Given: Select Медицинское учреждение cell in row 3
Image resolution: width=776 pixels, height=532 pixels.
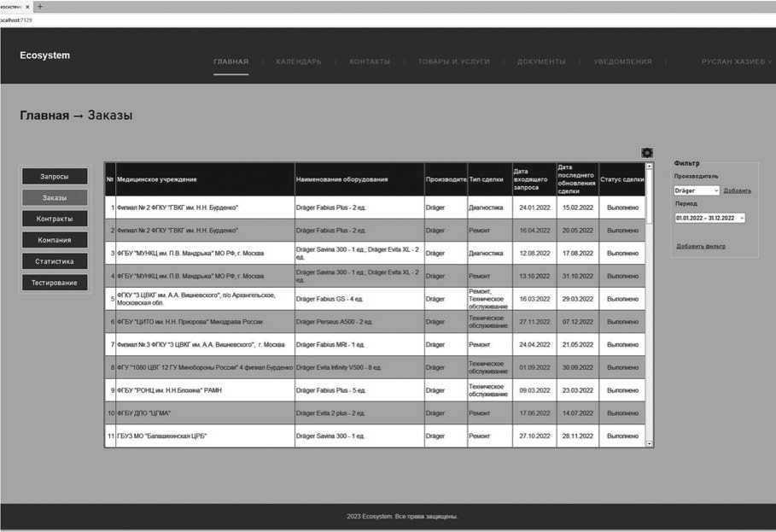Looking at the screenshot, I should tap(205, 254).
